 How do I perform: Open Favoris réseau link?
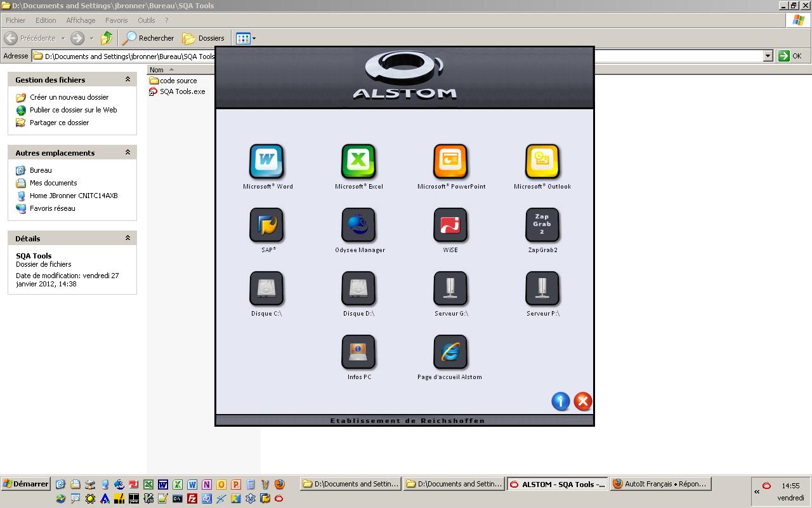52,208
